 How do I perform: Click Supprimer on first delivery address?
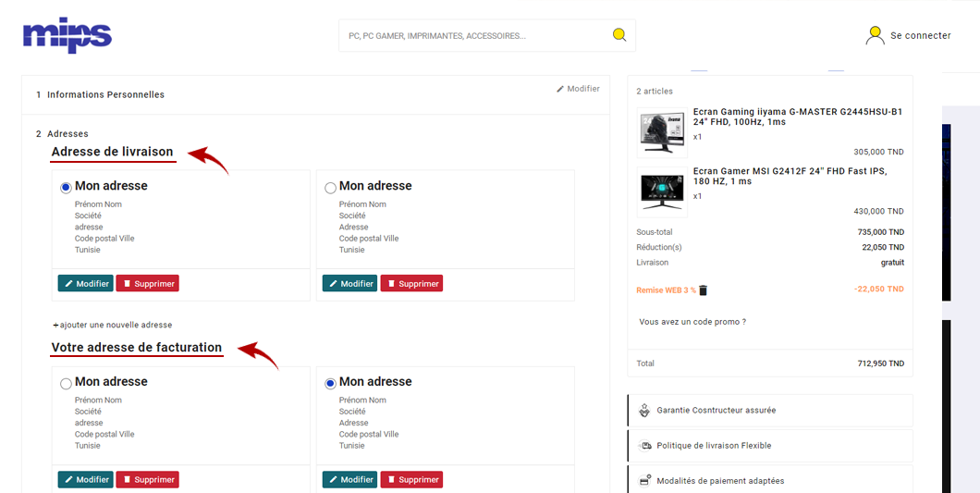tap(148, 283)
